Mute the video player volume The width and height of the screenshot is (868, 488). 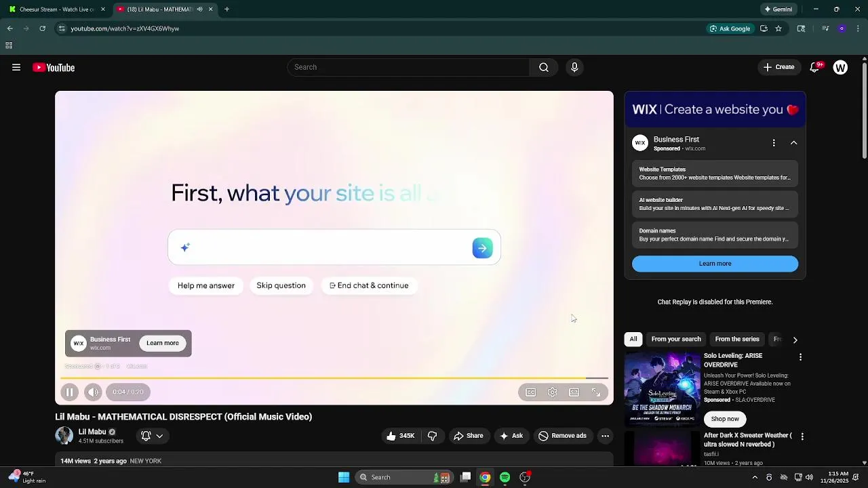[93, 392]
